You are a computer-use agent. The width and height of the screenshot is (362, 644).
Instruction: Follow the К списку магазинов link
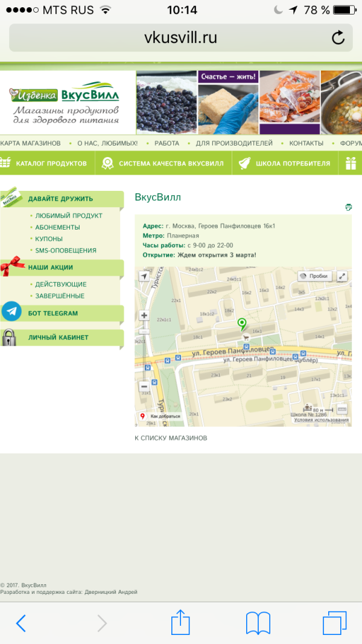click(x=171, y=437)
